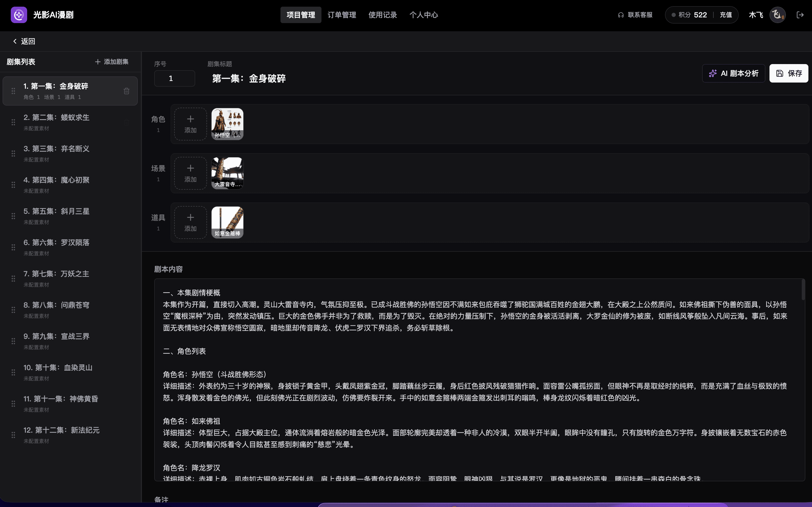The width and height of the screenshot is (812, 507).
Task: Run AI 剧本分析
Action: coord(733,73)
